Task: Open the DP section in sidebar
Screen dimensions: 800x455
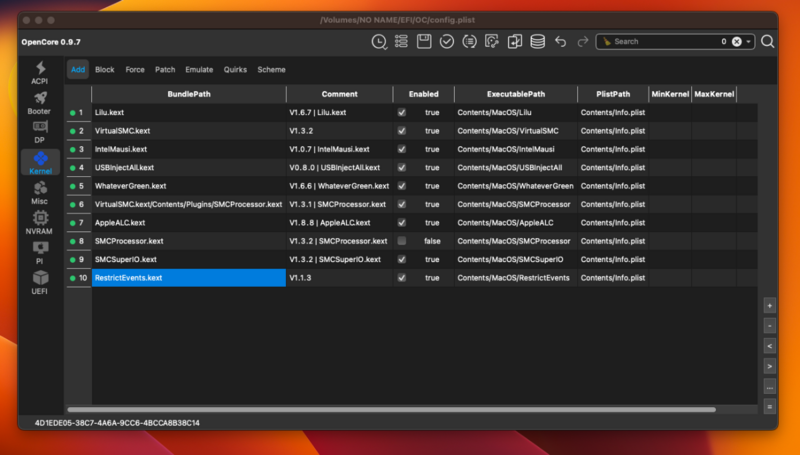Action: pos(40,132)
